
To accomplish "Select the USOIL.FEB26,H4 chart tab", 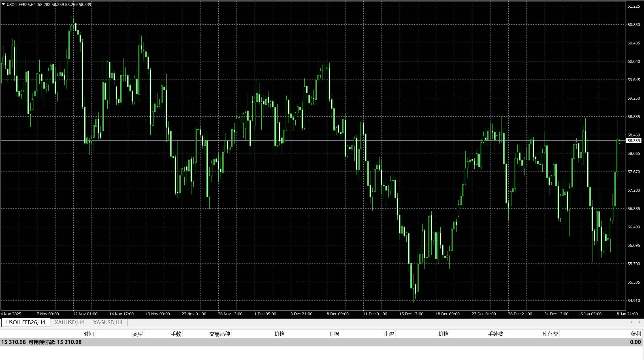I will click(25, 322).
